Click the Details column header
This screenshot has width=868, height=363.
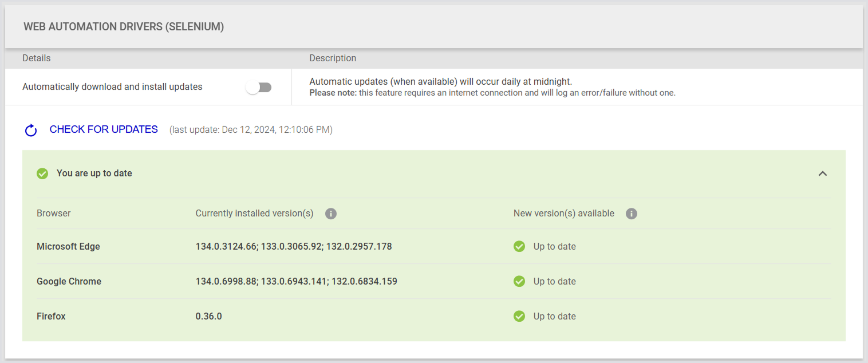tap(37, 58)
